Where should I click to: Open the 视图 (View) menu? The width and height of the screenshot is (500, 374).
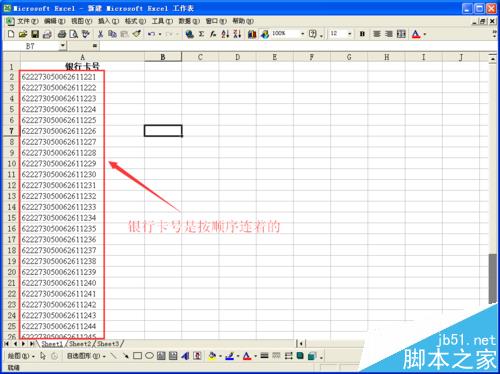[x=81, y=21]
